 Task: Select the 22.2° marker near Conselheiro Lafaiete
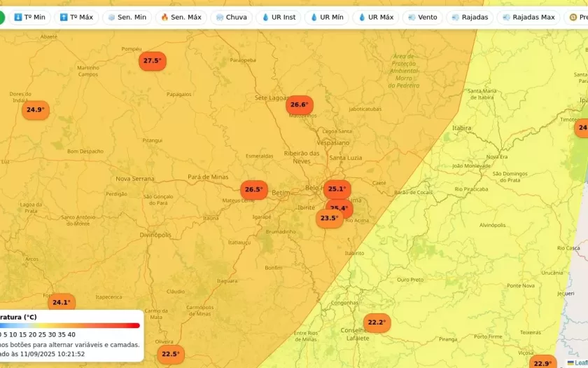point(377,322)
